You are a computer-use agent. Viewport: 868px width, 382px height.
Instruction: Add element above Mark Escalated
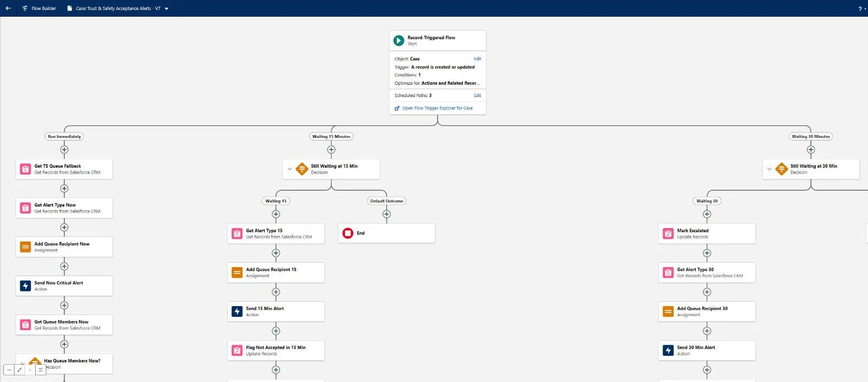click(707, 214)
